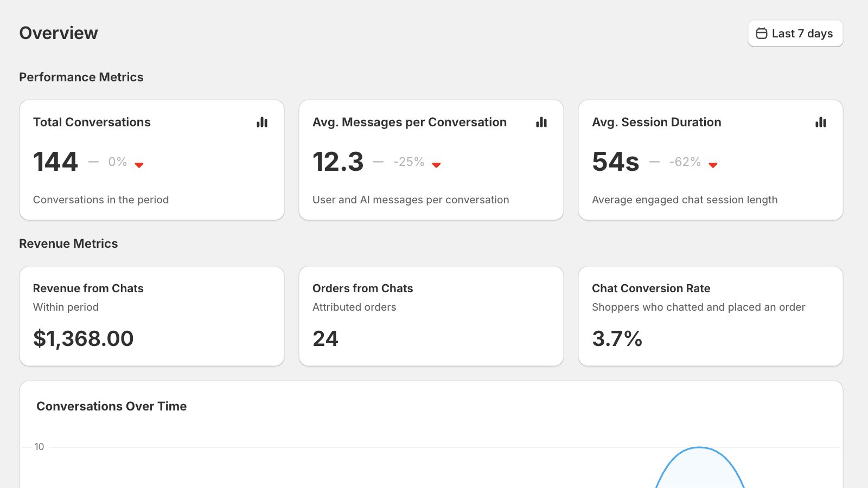This screenshot has height=488, width=868.
Task: Click the Conversations Over Time heading
Action: [111, 406]
